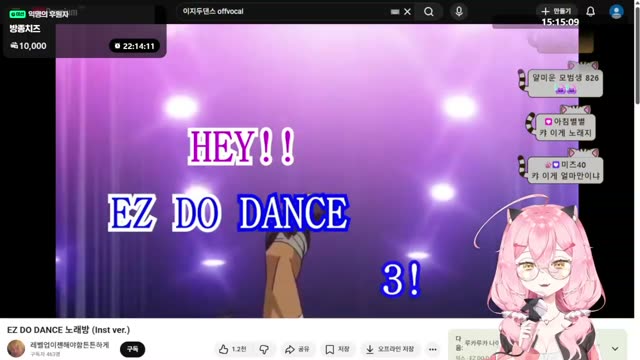Click the karaoke video player area
Screen dimensions: 640x360
pyautogui.click(x=317, y=171)
